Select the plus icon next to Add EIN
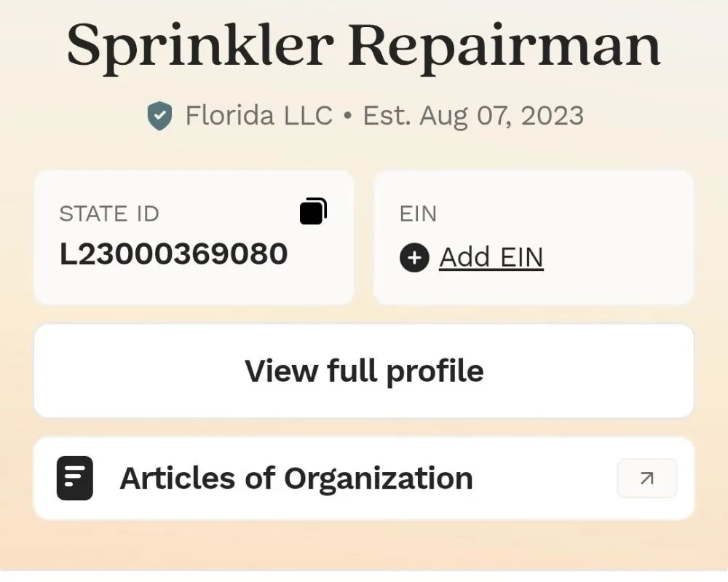The image size is (728, 582). (x=414, y=258)
